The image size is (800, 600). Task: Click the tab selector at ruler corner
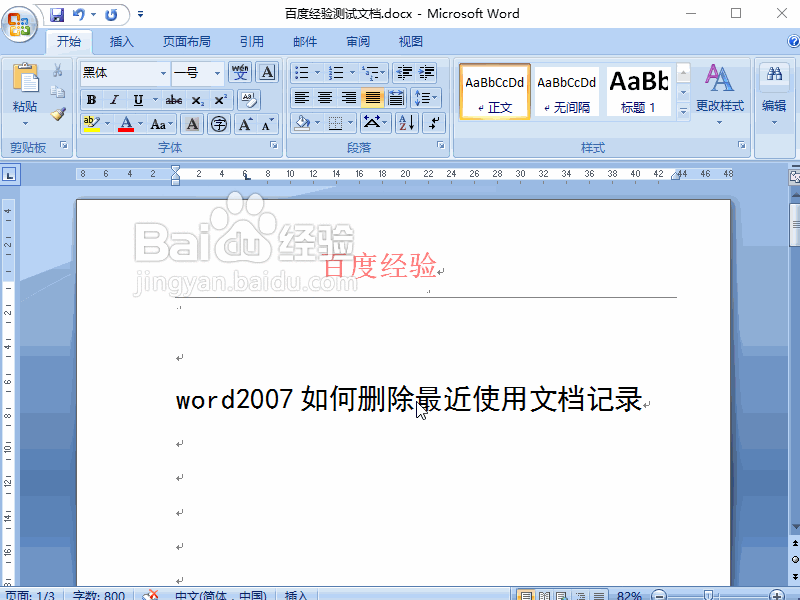9,175
